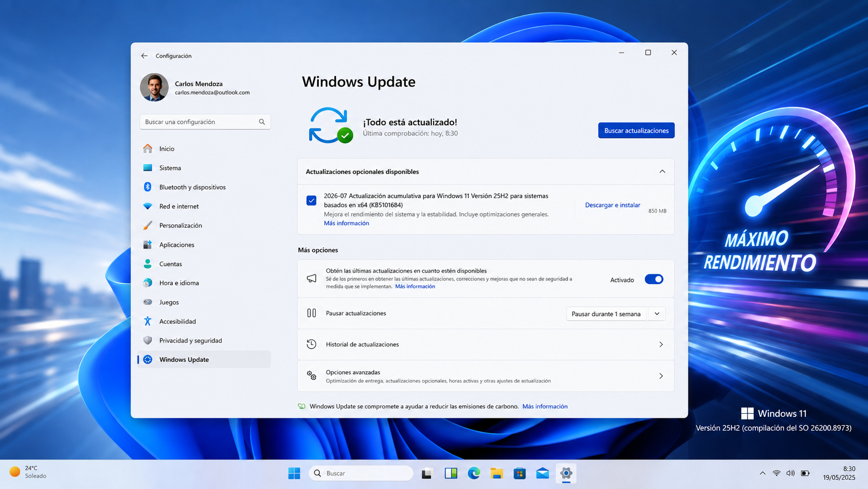Open Widgets board icon on taskbar
The height and width of the screenshot is (489, 868).
pyautogui.click(x=451, y=473)
